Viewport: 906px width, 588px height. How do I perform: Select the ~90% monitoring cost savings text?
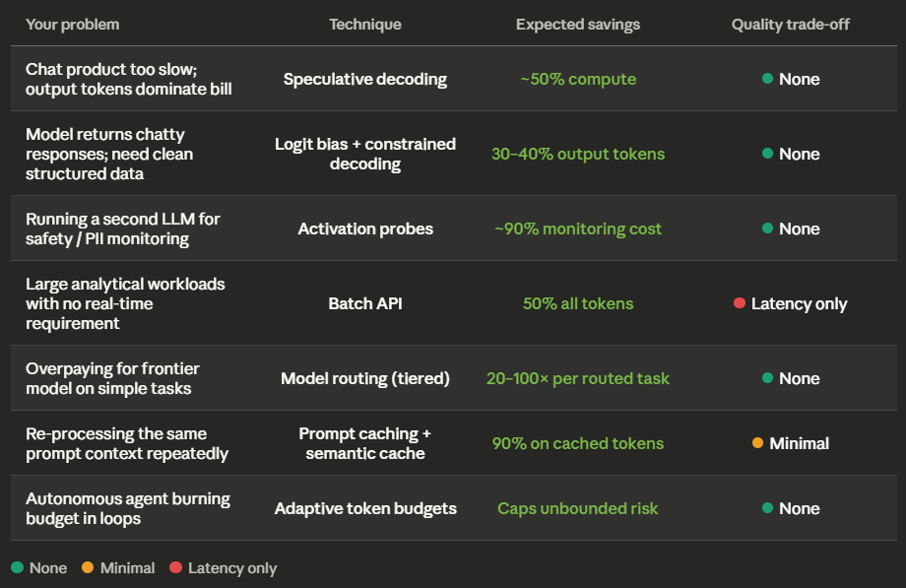point(578,229)
